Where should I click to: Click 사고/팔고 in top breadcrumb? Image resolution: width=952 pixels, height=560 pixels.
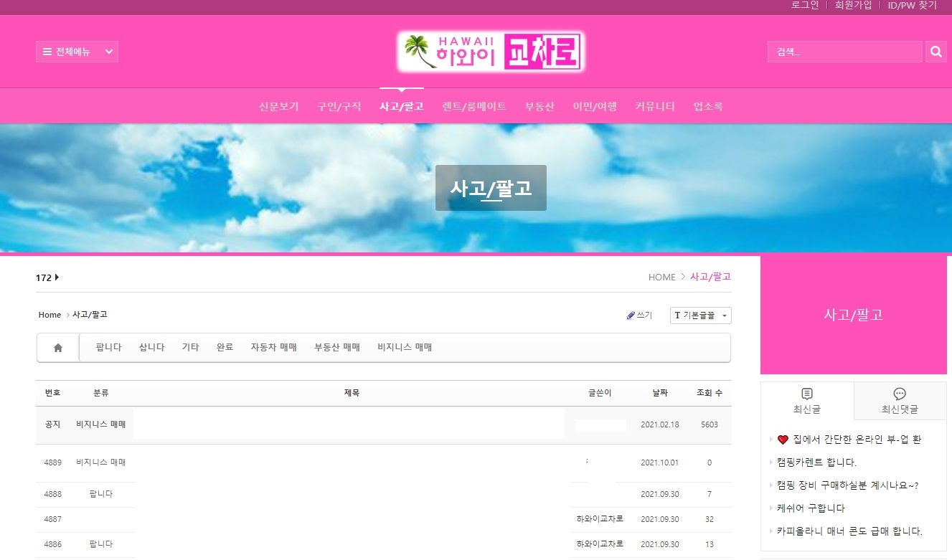click(710, 277)
